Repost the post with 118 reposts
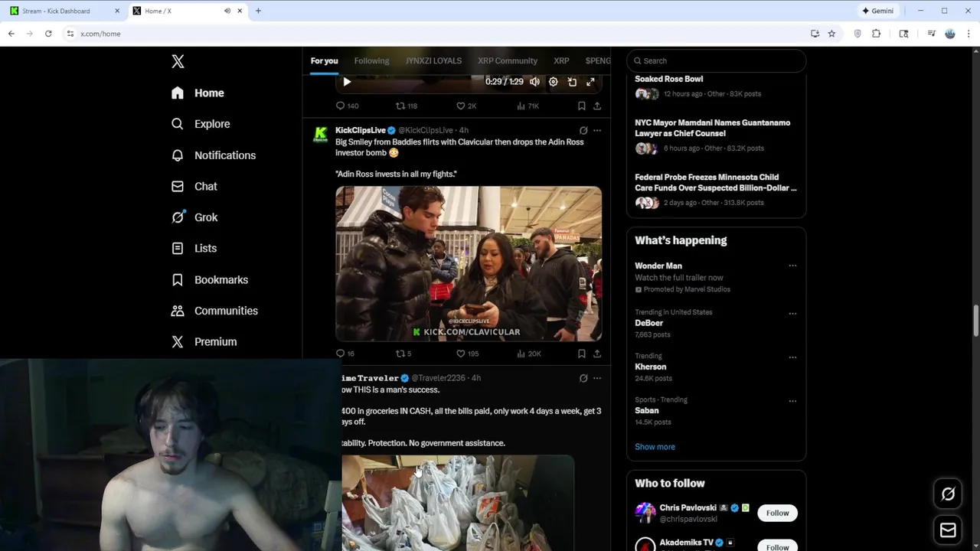Screen dimensions: 980x551 (x=406, y=106)
